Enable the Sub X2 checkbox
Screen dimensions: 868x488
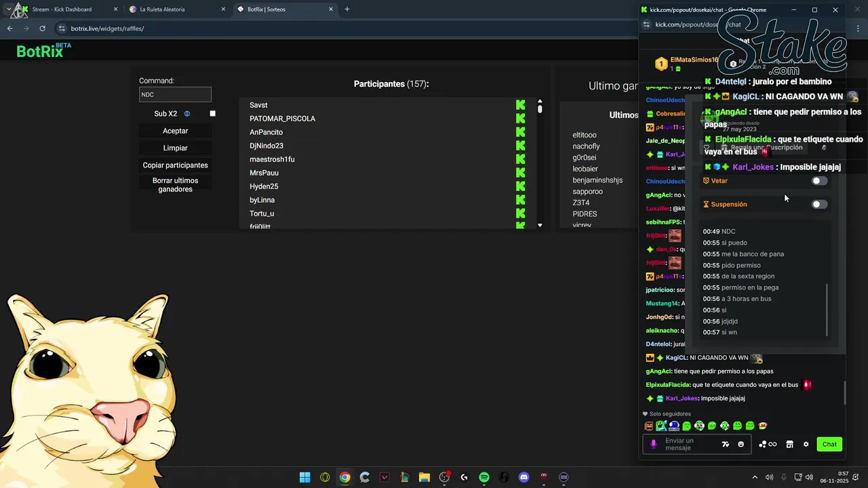(212, 114)
